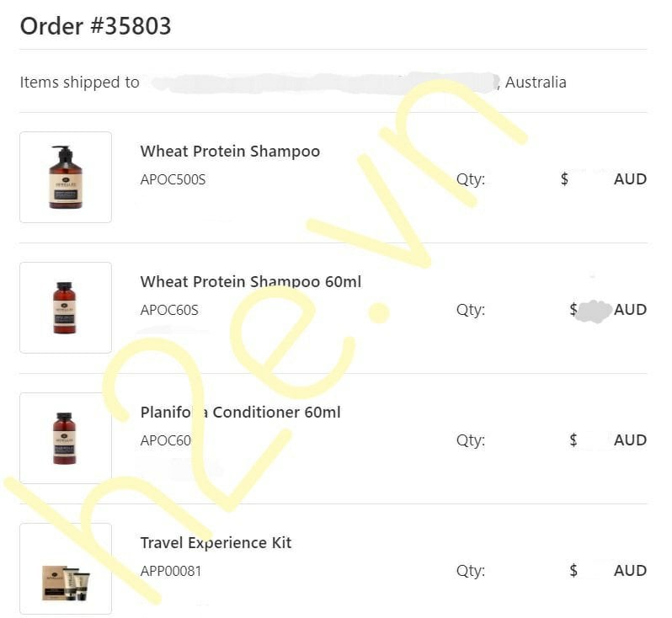
Task: Click the Order #35803 heading
Action: tap(95, 26)
